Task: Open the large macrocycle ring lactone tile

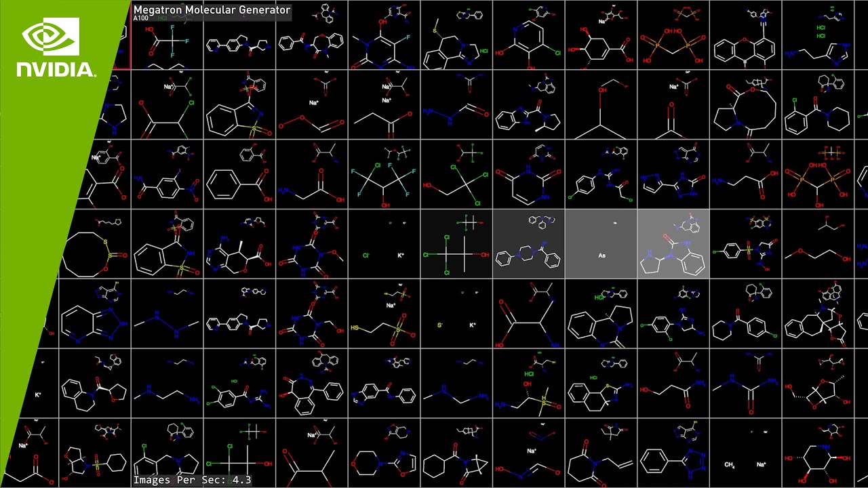Action: click(x=745, y=105)
